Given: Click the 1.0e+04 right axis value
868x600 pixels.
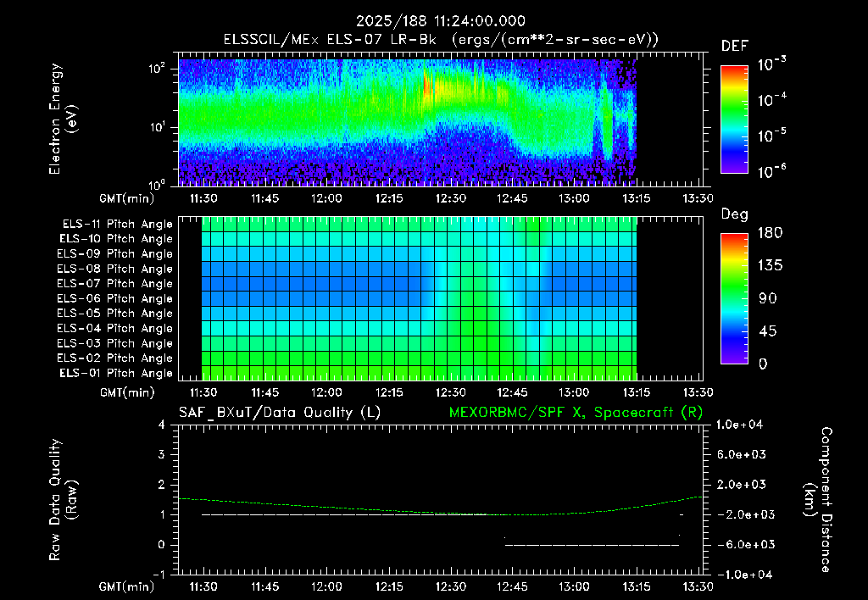Looking at the screenshot, I should [x=739, y=425].
